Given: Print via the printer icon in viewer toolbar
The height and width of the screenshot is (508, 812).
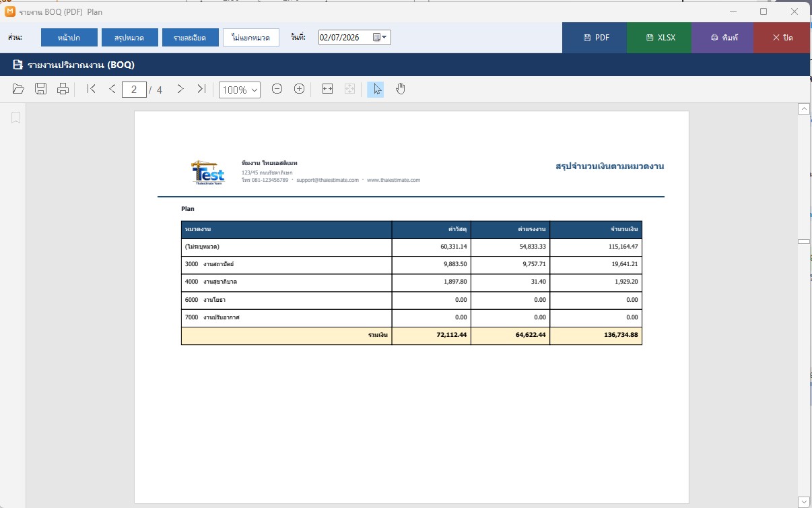Looking at the screenshot, I should click(x=63, y=89).
